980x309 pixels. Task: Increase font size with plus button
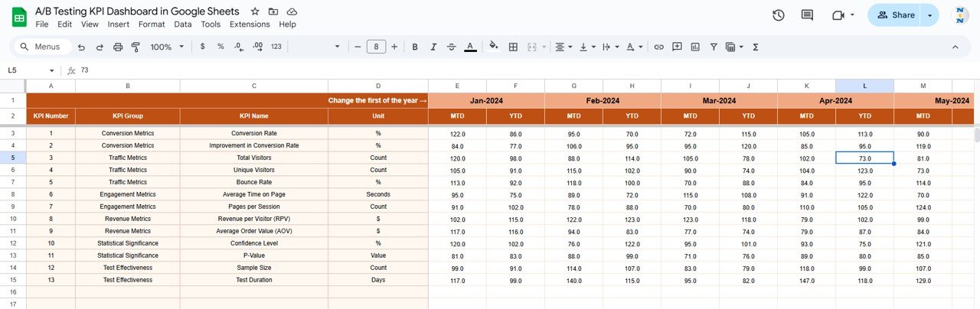click(394, 47)
